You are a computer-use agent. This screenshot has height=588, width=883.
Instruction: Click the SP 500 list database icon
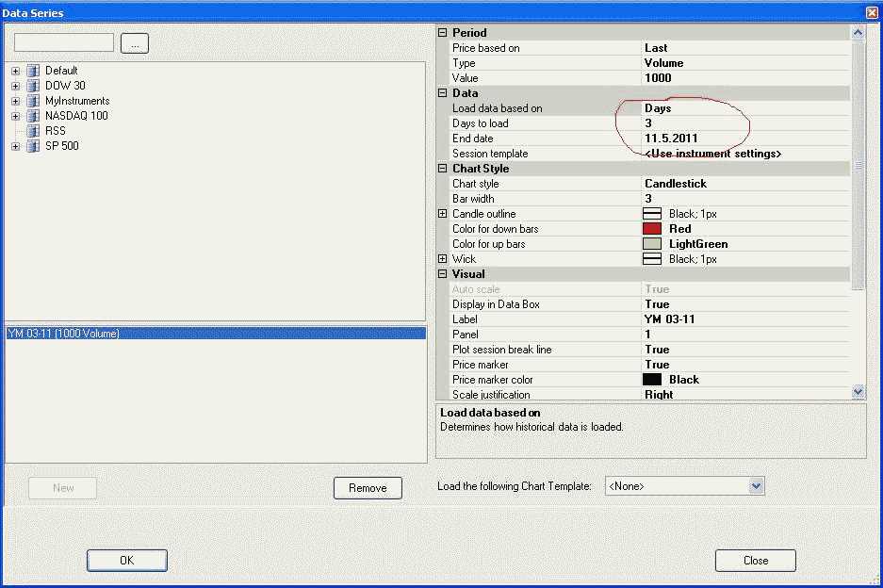click(33, 146)
